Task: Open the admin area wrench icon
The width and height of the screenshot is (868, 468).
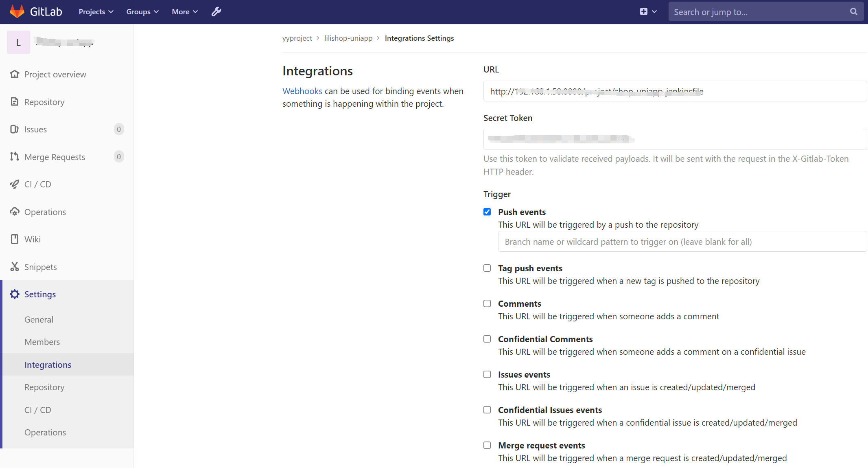Action: pos(216,12)
